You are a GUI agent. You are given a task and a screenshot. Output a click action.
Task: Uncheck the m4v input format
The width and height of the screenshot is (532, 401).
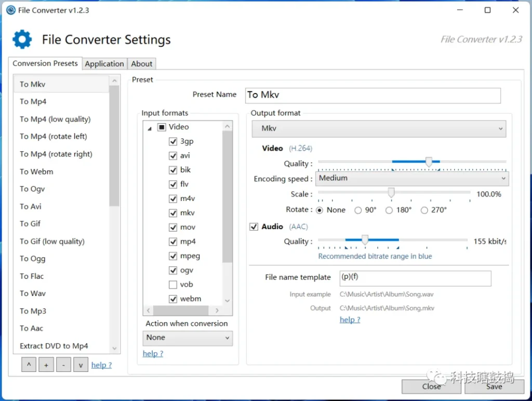[173, 198]
